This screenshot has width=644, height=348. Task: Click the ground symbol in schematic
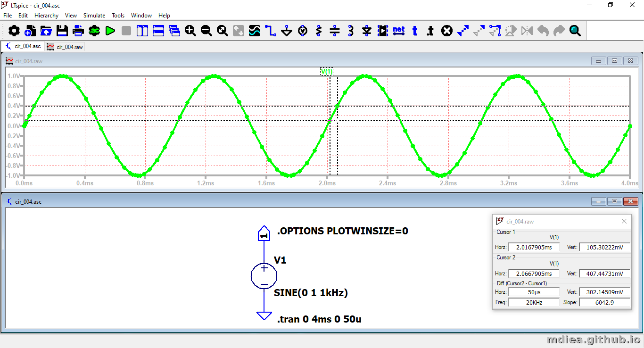[x=264, y=316]
